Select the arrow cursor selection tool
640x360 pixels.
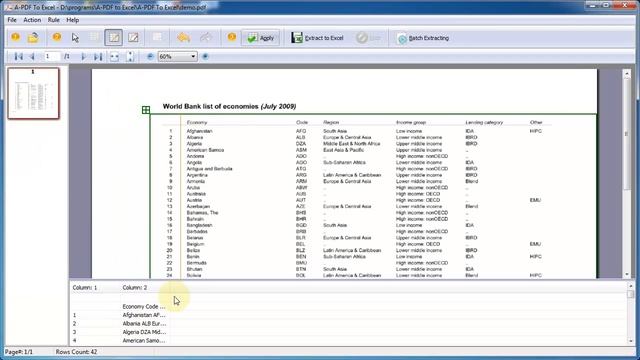click(x=75, y=38)
